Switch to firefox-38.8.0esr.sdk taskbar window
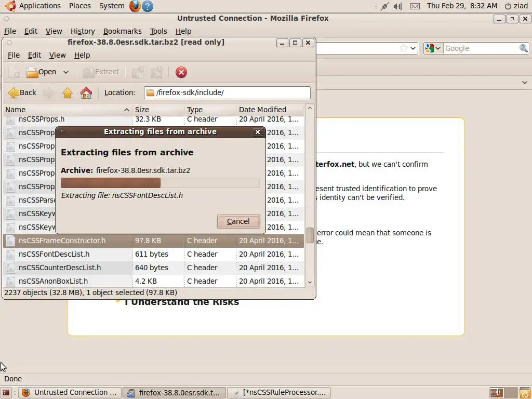The height and width of the screenshot is (399, 532). 174,393
